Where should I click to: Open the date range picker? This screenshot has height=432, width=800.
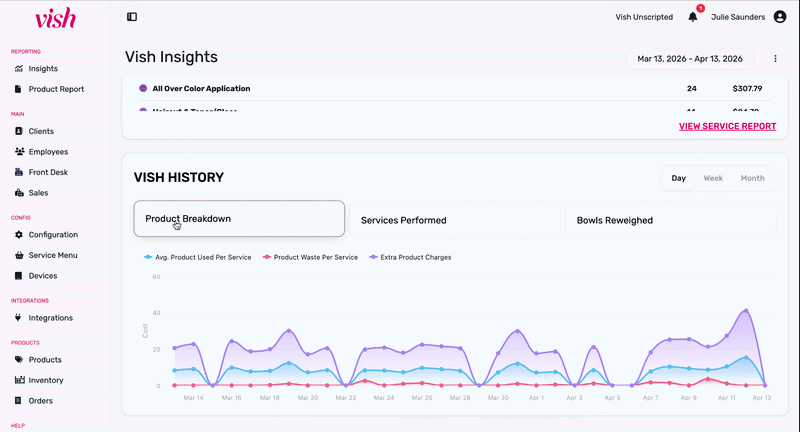(691, 59)
